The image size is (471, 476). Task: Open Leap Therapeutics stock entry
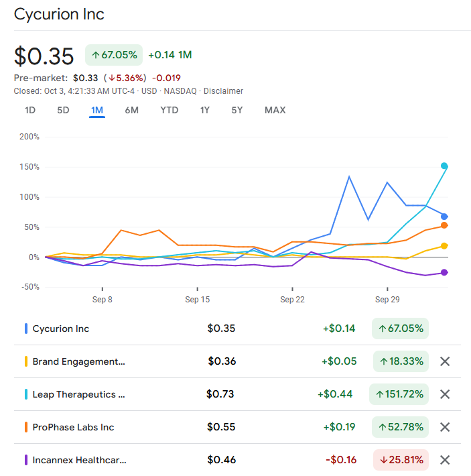(x=78, y=394)
